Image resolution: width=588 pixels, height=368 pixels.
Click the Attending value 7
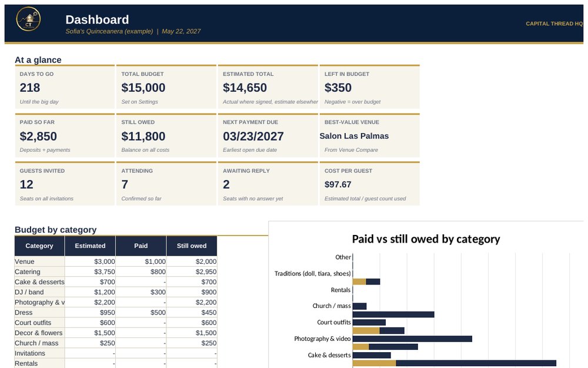point(125,184)
